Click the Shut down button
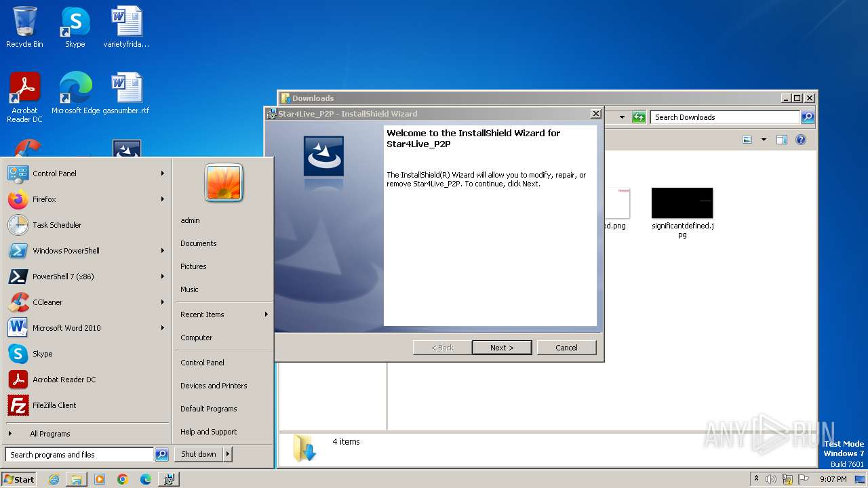 pyautogui.click(x=199, y=454)
